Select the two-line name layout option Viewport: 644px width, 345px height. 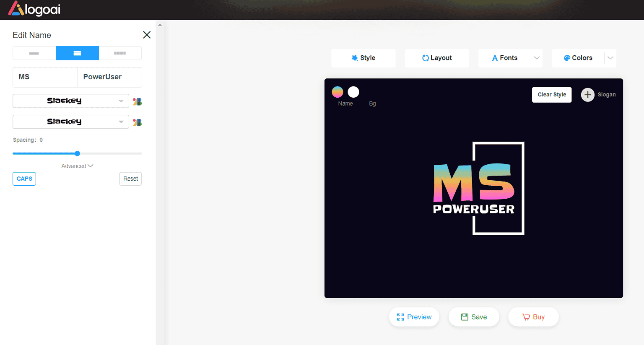pyautogui.click(x=77, y=53)
